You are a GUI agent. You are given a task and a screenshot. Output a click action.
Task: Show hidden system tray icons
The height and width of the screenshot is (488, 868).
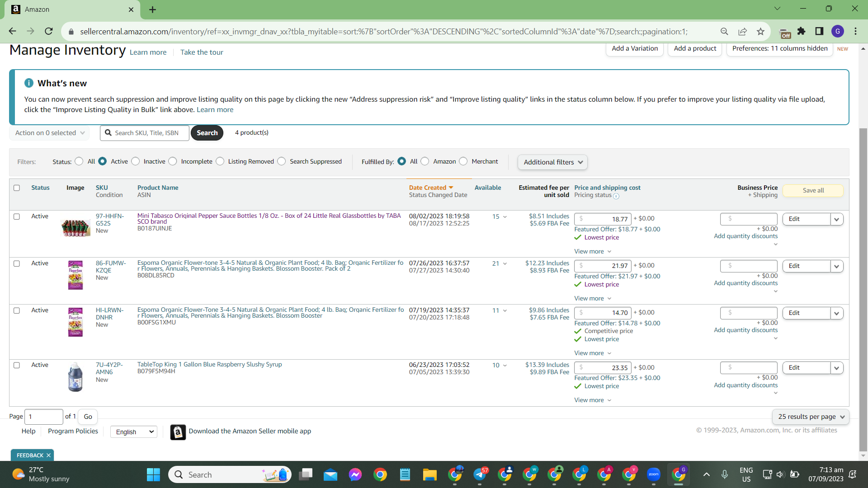(707, 474)
